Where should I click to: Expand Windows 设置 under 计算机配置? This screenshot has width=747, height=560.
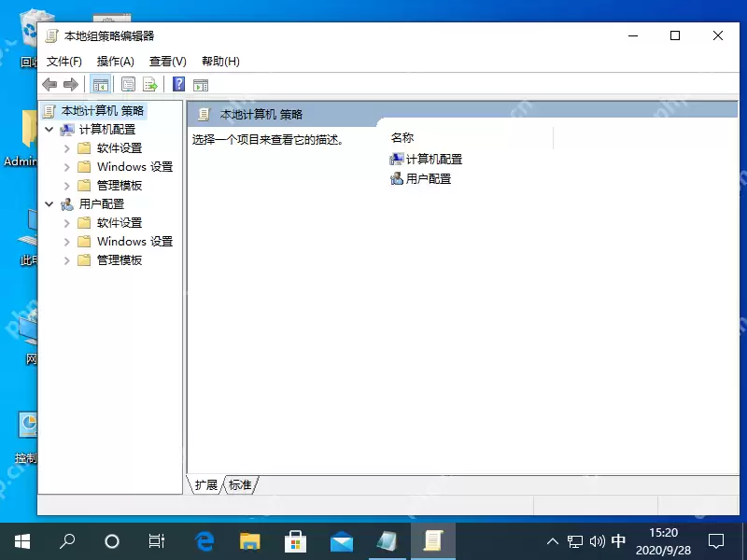67,166
